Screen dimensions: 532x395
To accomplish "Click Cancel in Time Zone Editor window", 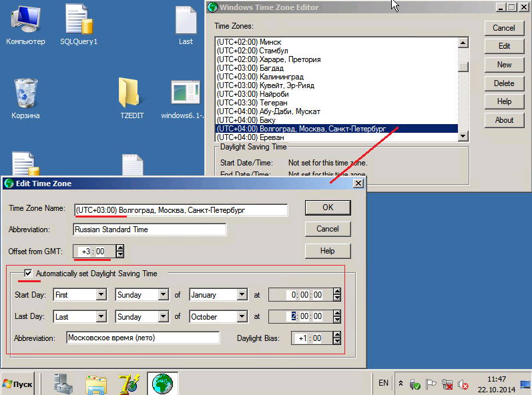I will click(504, 28).
